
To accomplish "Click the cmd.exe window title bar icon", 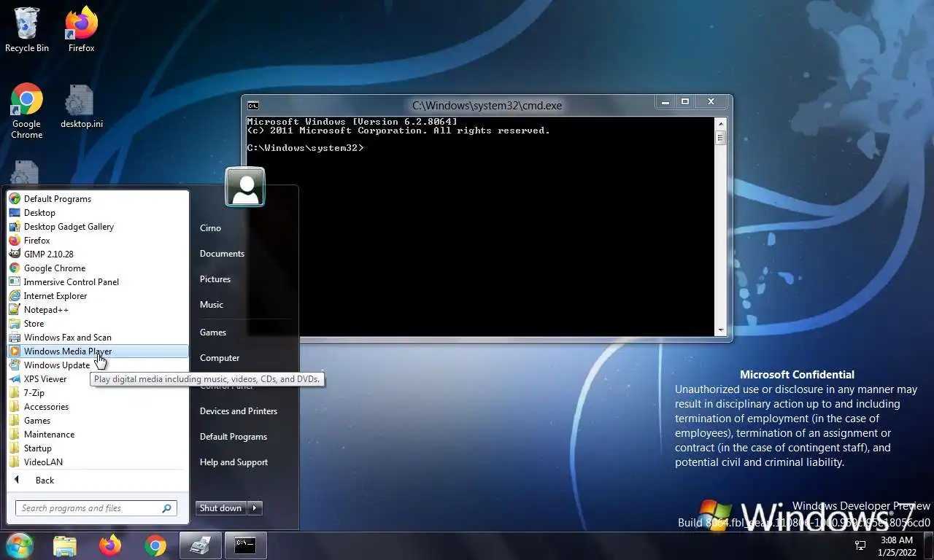I will coord(252,105).
